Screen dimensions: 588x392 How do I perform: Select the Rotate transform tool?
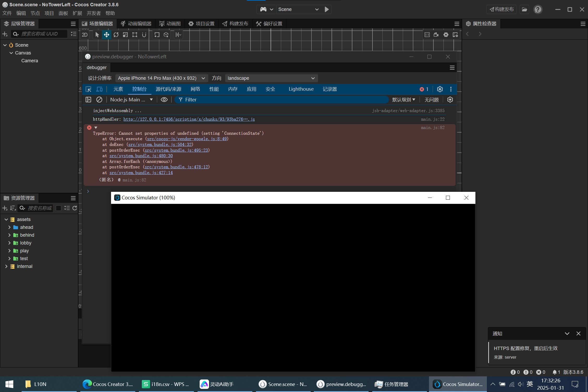pos(116,35)
